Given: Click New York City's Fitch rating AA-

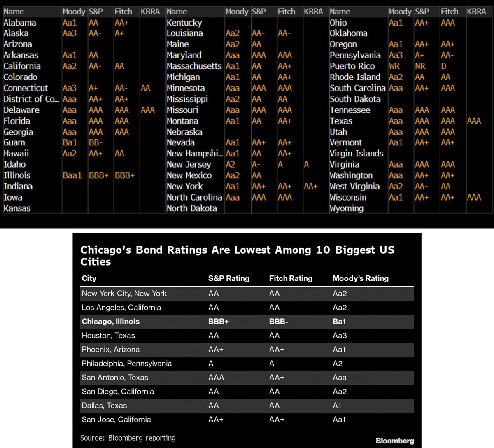Looking at the screenshot, I should [276, 294].
